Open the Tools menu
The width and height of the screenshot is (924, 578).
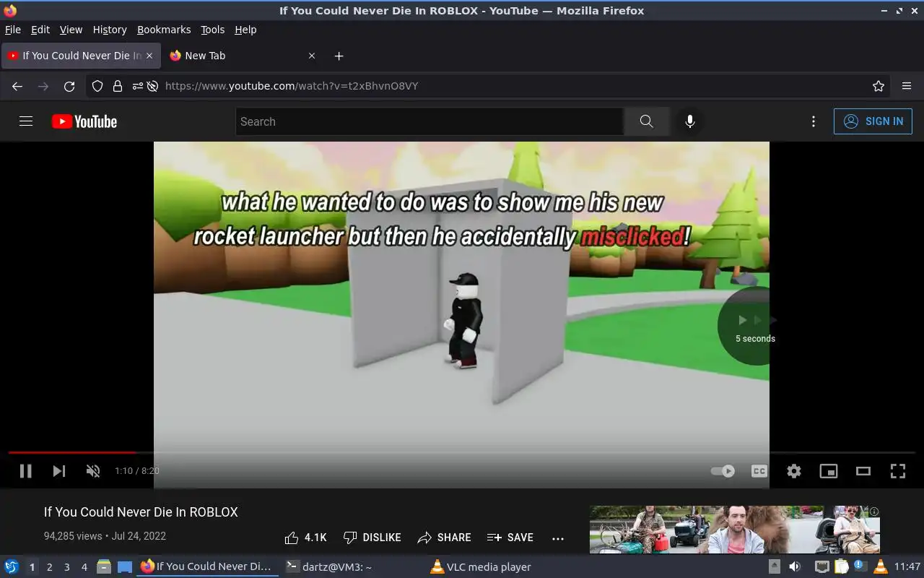212,30
